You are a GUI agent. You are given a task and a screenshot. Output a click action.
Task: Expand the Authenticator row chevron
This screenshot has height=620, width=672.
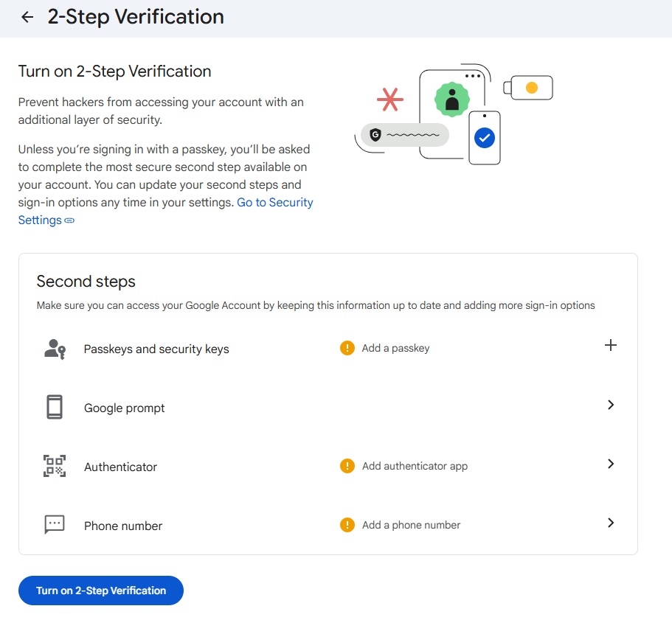click(x=611, y=464)
